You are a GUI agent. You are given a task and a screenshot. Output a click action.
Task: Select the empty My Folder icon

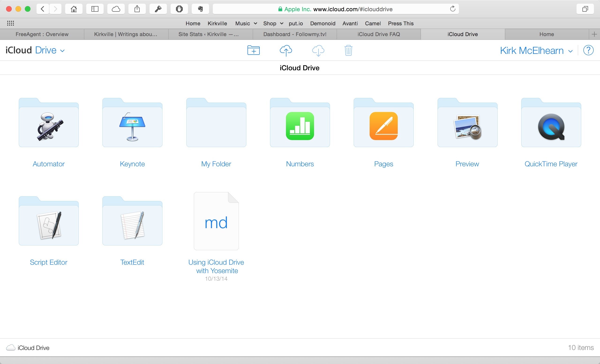click(216, 123)
